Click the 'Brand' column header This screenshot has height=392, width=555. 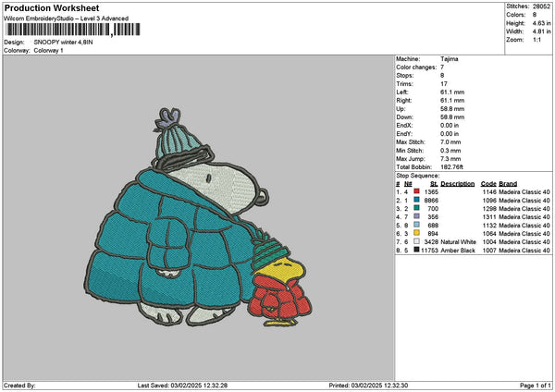pyautogui.click(x=508, y=184)
